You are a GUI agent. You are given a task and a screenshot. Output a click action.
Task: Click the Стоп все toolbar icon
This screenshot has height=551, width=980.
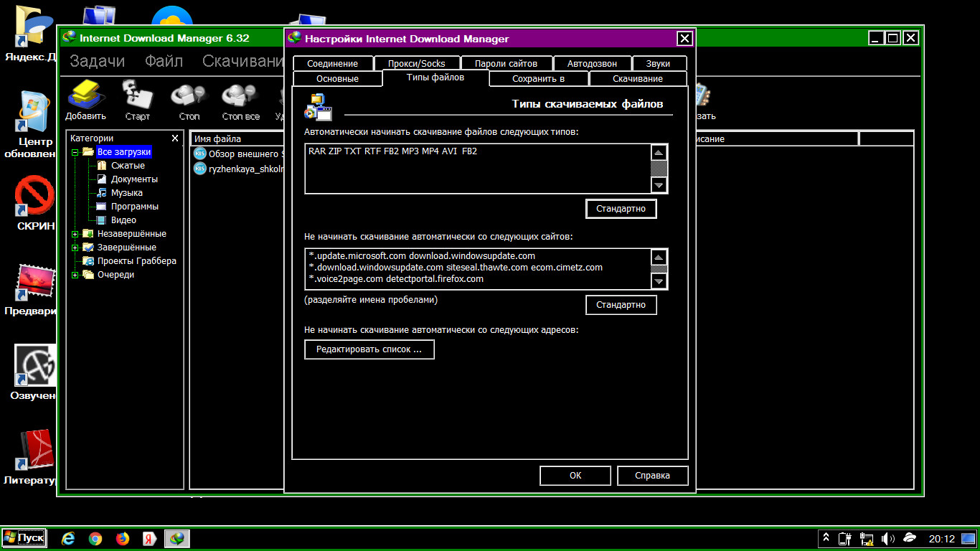click(x=241, y=100)
